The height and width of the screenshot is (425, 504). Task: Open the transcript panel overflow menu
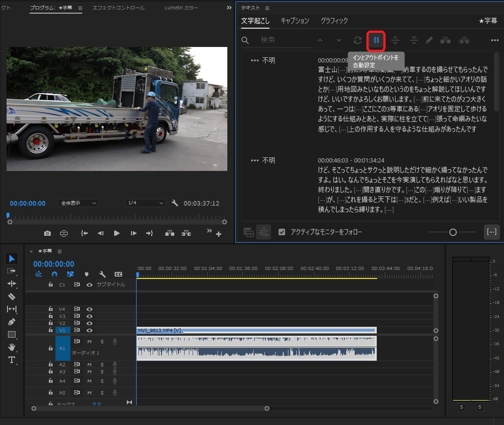coord(495,40)
